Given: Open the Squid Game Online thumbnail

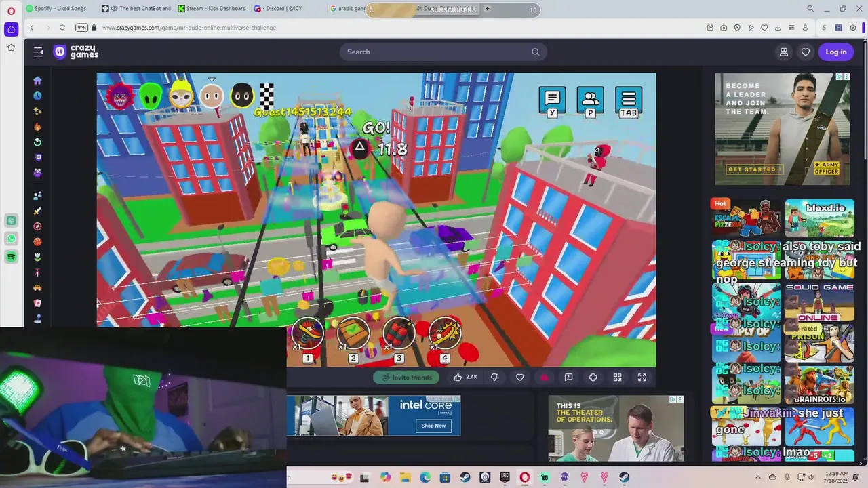Looking at the screenshot, I should coord(819,302).
